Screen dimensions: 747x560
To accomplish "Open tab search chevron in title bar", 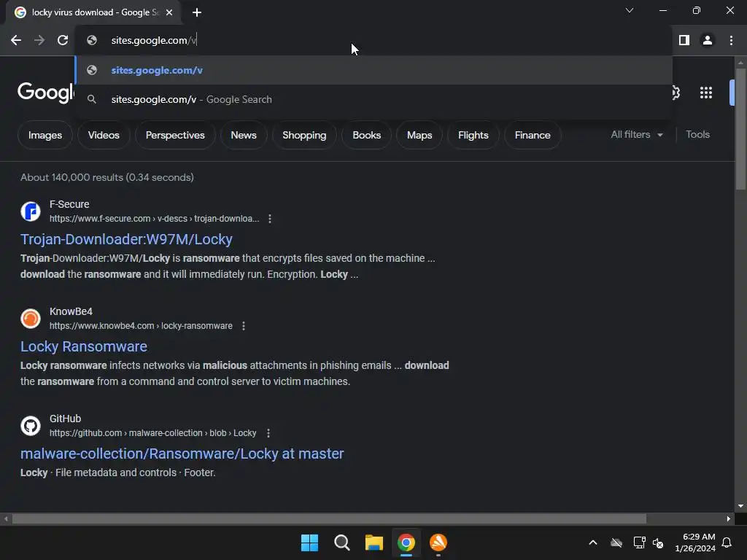I will pos(630,10).
